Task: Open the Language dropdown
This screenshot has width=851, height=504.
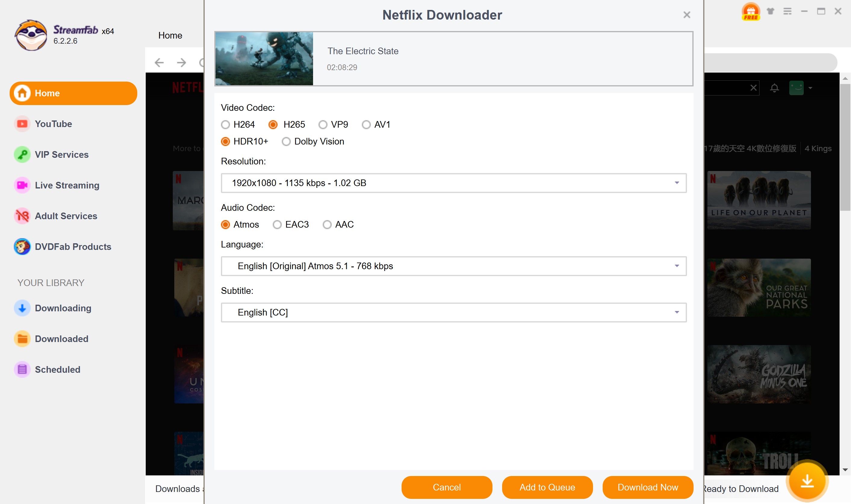Action: pyautogui.click(x=454, y=266)
